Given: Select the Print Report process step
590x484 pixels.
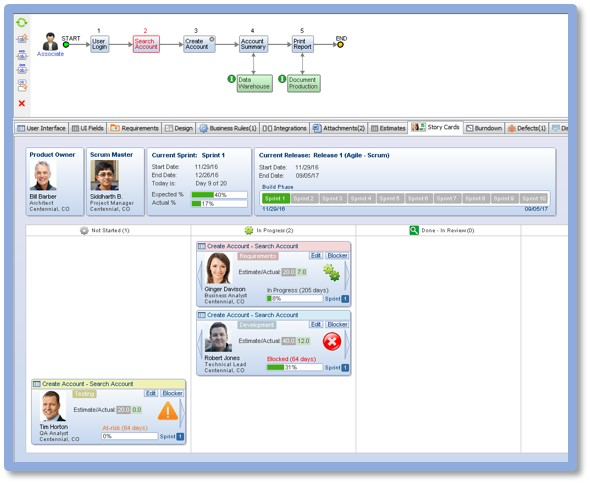Looking at the screenshot, I should (303, 44).
